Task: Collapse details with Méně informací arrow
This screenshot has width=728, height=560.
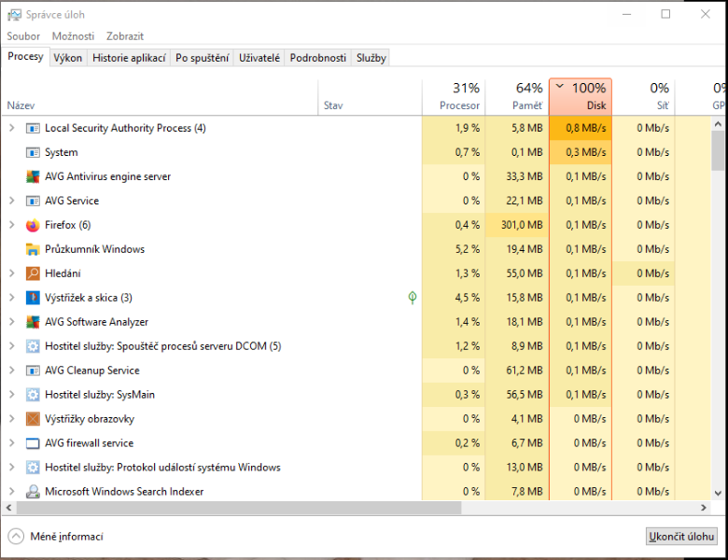Action: pyautogui.click(x=16, y=537)
